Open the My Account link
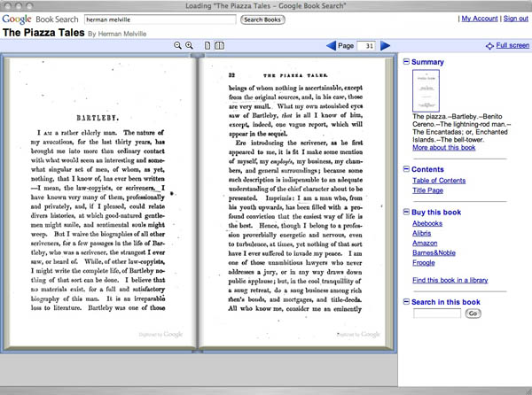Screen dimensions: 532x395 (x=480, y=19)
